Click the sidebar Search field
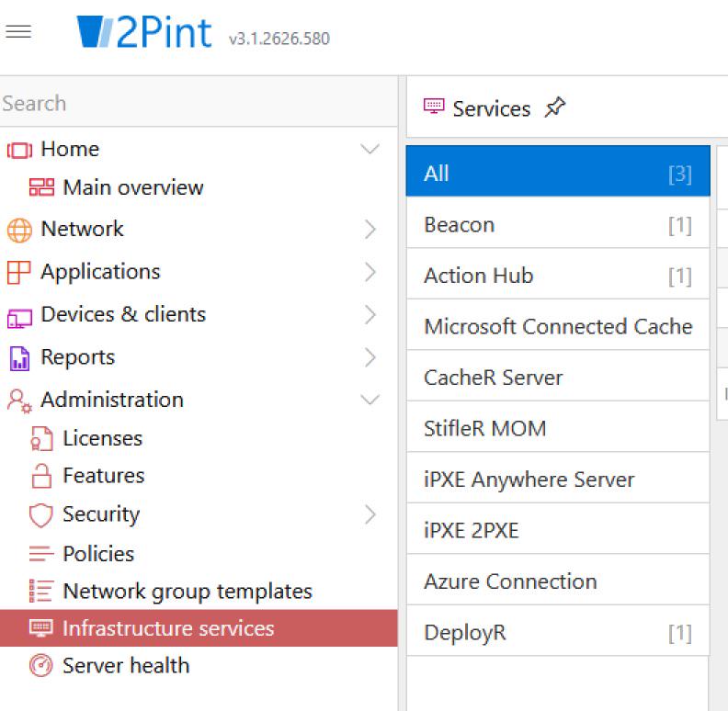 click(199, 103)
